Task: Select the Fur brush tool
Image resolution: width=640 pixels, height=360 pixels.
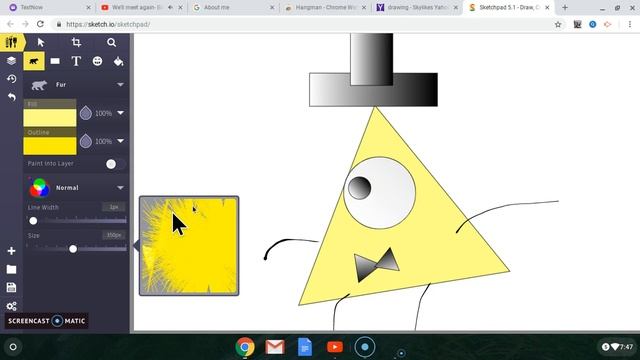Action: click(34, 61)
